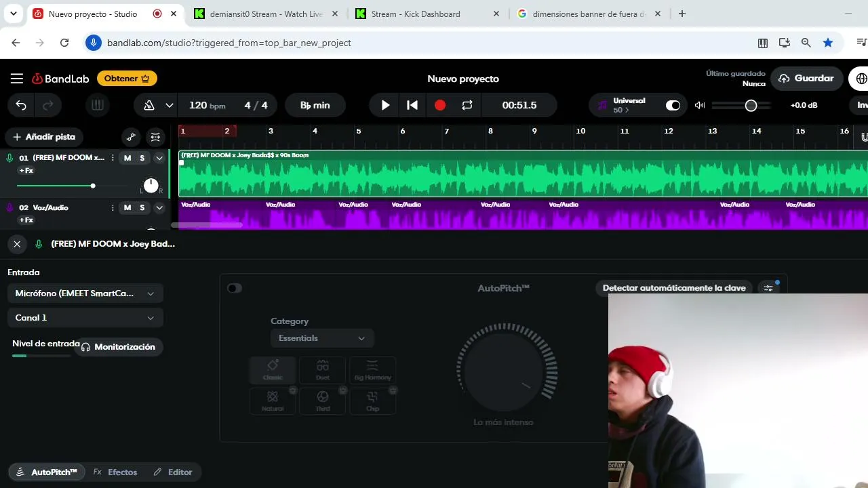The image size is (868, 488).
Task: Select the Classic AutoPitch preset
Action: click(273, 369)
